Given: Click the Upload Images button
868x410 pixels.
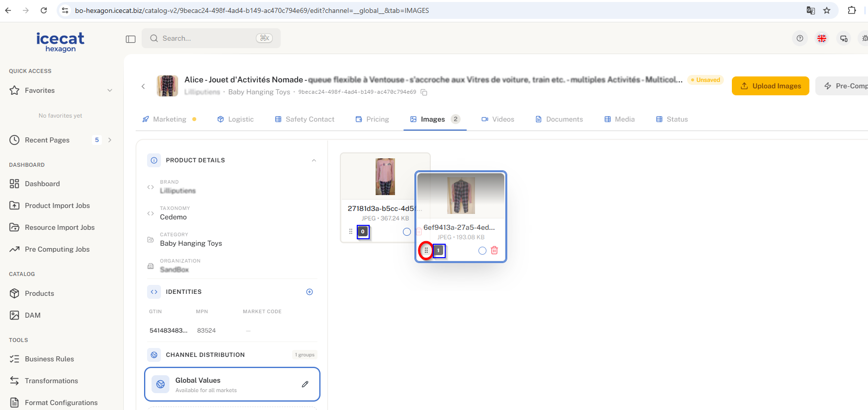Looking at the screenshot, I should [770, 86].
